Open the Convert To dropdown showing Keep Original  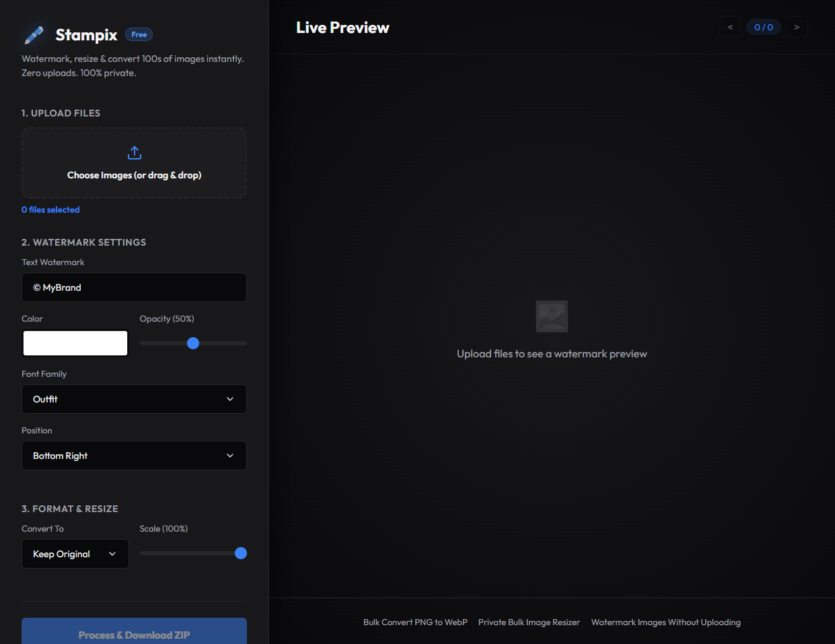click(x=75, y=553)
